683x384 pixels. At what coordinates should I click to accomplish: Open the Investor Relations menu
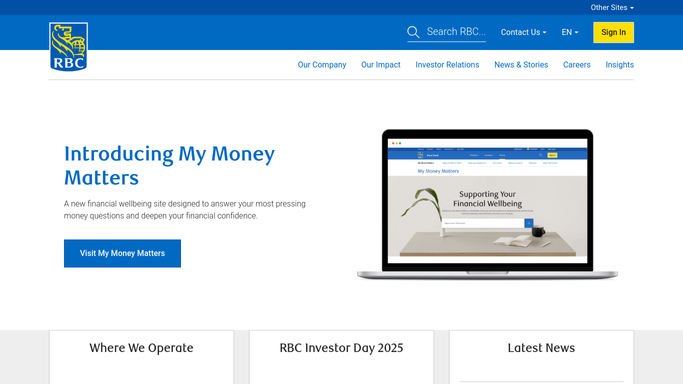pyautogui.click(x=447, y=65)
